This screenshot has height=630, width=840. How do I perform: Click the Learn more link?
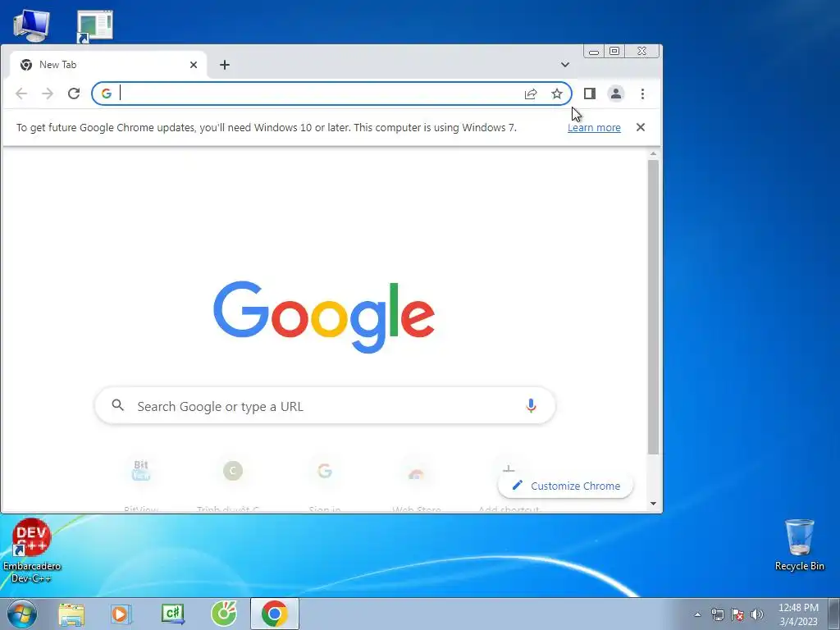[x=594, y=127]
